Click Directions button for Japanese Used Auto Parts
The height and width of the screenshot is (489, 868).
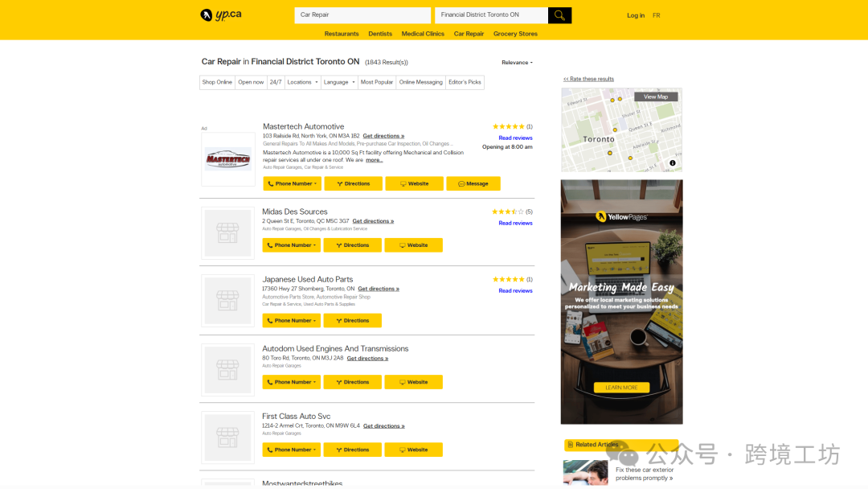(352, 320)
